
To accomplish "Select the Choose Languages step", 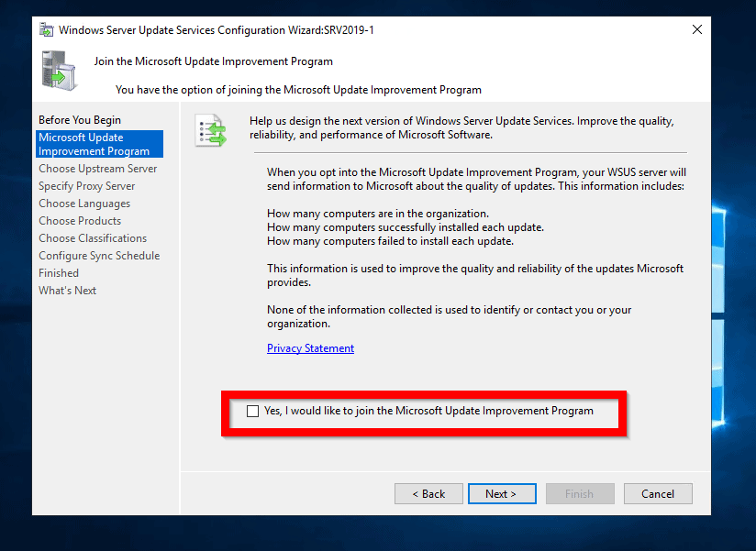I will point(83,203).
